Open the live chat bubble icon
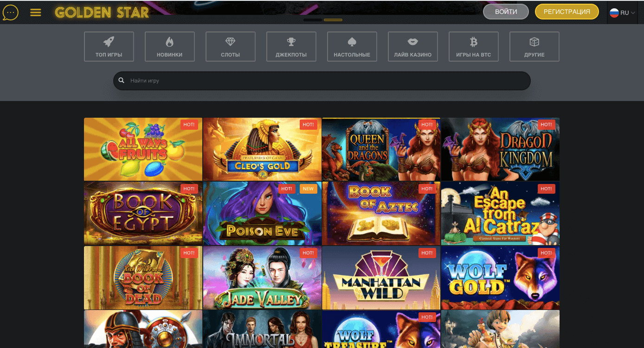 (10, 13)
